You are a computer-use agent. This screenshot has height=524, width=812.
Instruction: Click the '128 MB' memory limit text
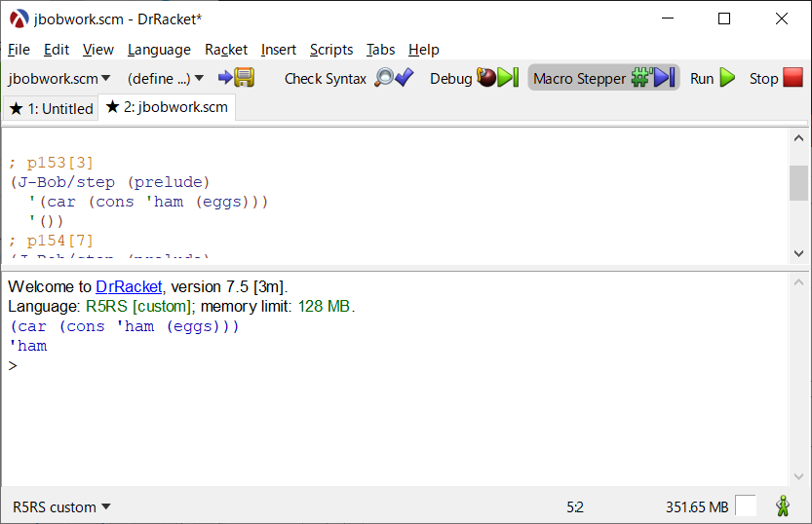click(x=324, y=306)
